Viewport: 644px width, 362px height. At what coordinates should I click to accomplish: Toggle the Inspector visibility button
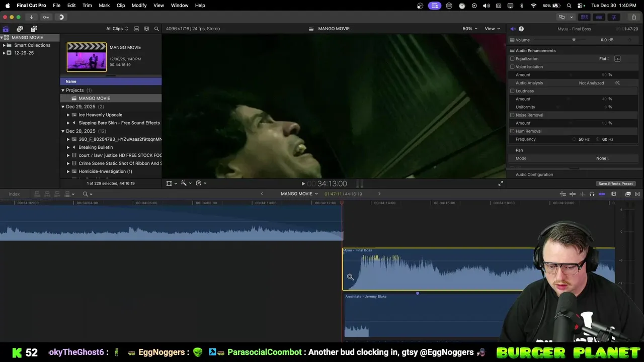(x=613, y=17)
